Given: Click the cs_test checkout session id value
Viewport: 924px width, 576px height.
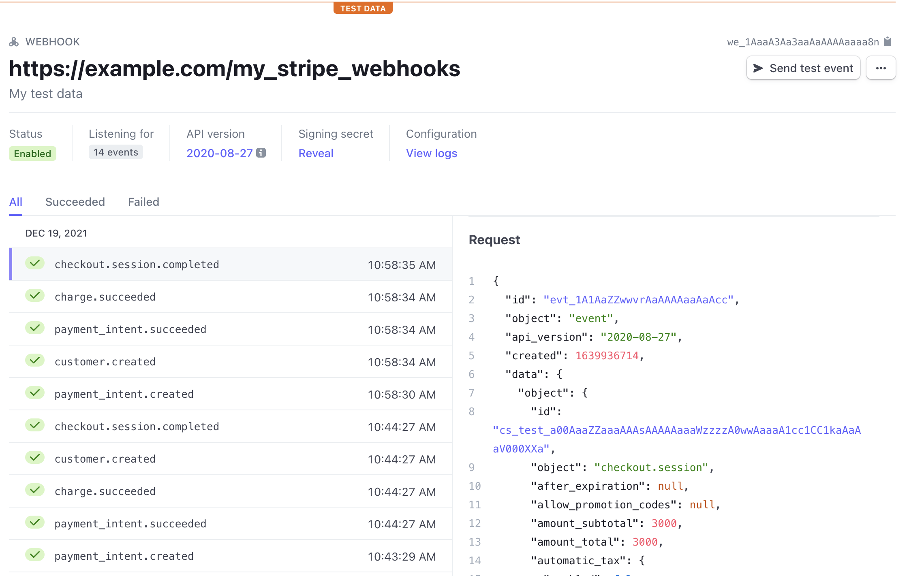Looking at the screenshot, I should click(677, 439).
